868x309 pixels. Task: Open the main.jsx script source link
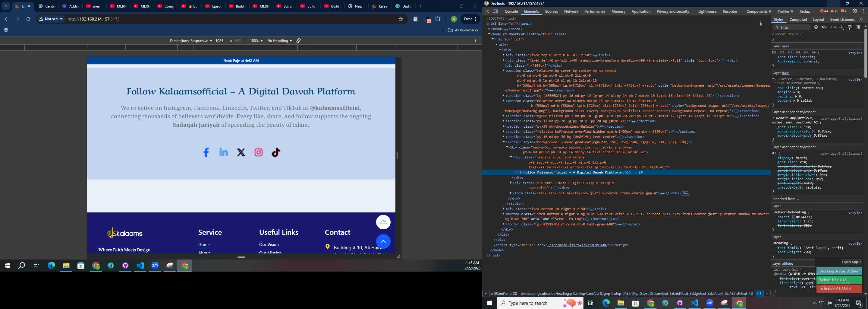577,245
